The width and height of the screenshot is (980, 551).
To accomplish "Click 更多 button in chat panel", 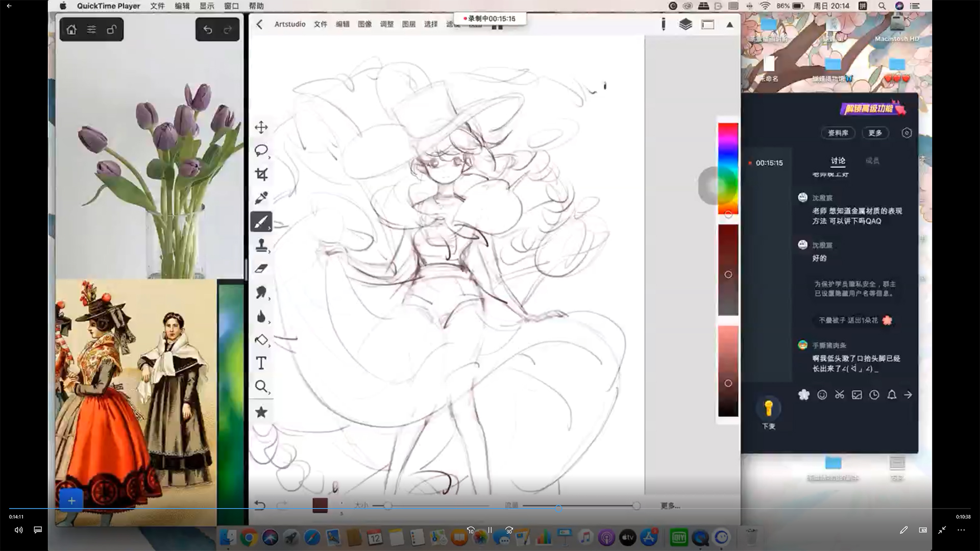I will click(875, 133).
